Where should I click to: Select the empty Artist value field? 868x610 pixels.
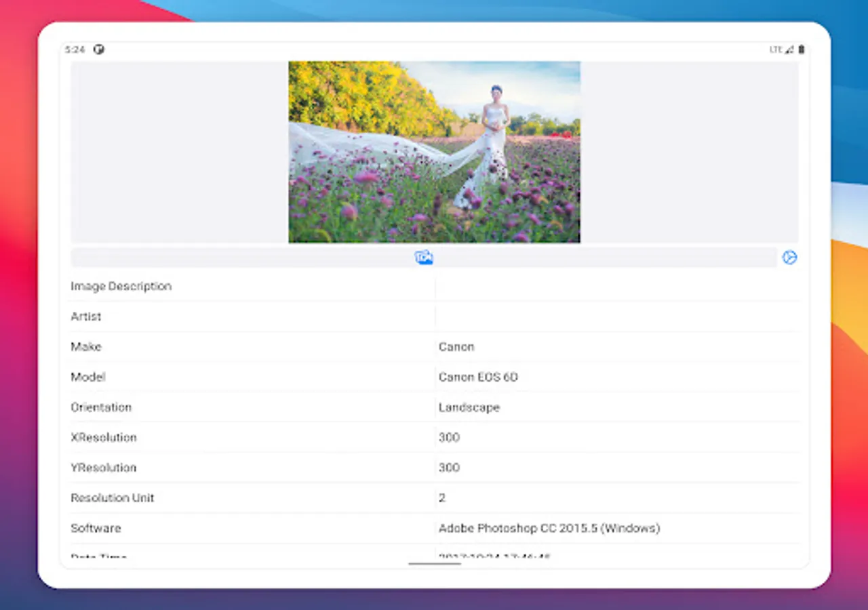[x=618, y=317]
